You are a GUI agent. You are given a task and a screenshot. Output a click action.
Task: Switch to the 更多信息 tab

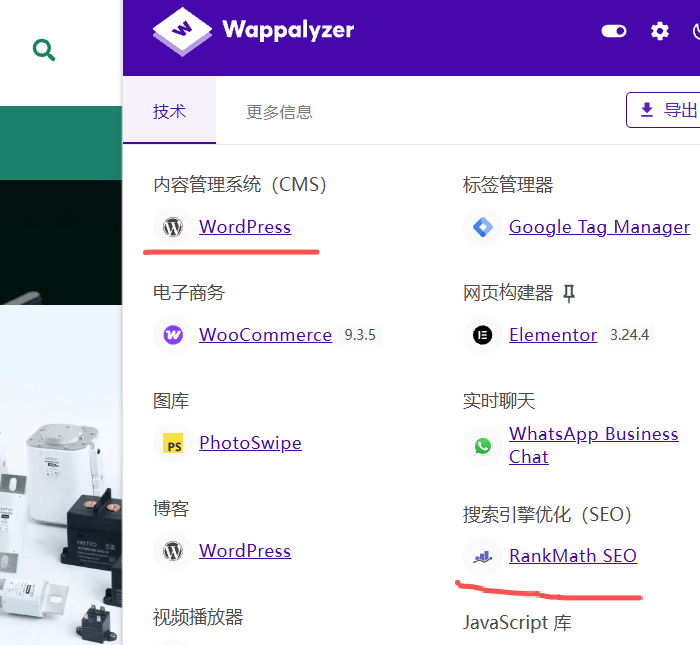tap(279, 112)
